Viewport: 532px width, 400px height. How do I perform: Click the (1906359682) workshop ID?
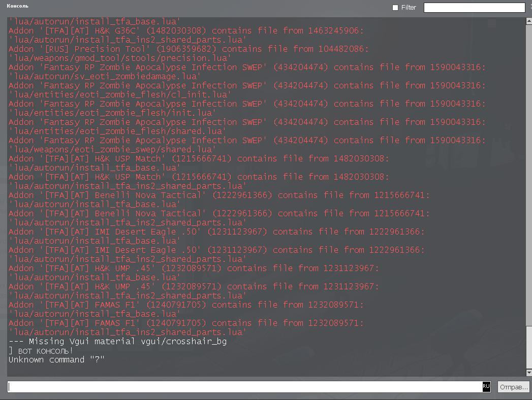pos(186,49)
